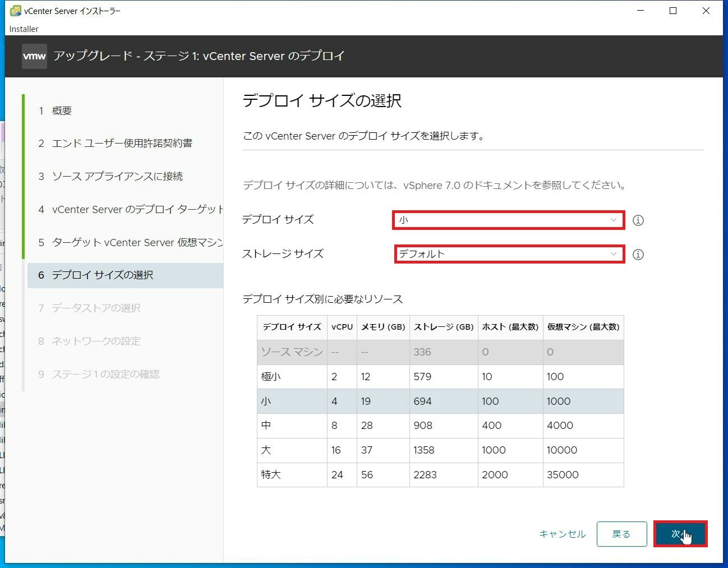Go to step 5 ターゲット vCenter Server 仮想マシン
728x568 pixels.
pyautogui.click(x=131, y=243)
